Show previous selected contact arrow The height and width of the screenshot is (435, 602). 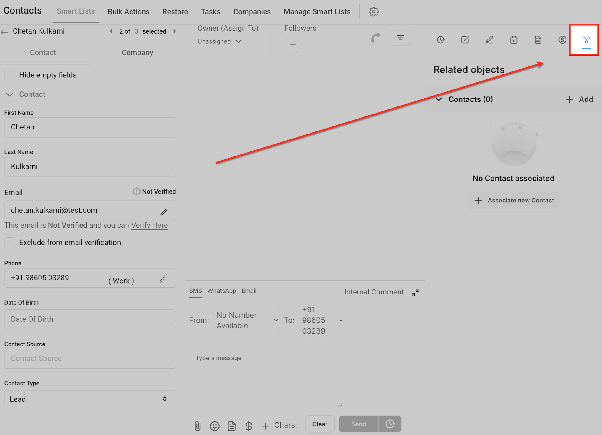(111, 31)
